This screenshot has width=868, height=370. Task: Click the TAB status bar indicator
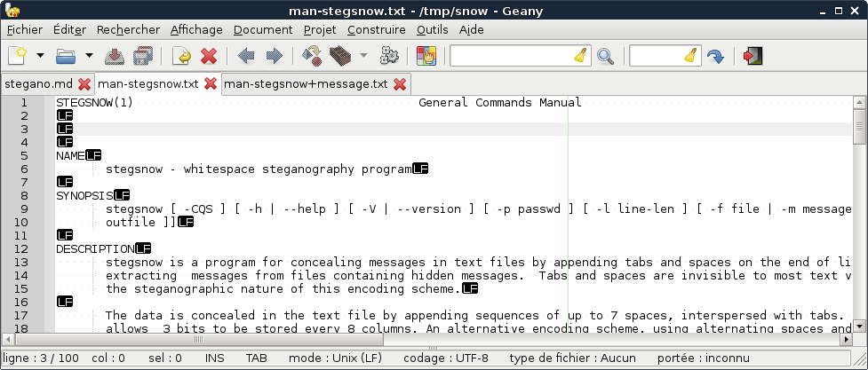[256, 358]
